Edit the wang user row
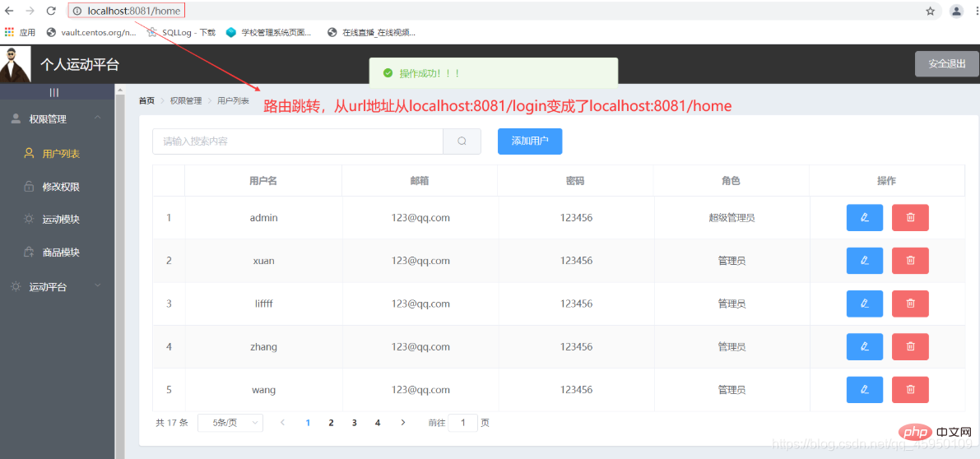Image resolution: width=980 pixels, height=459 pixels. 864,390
